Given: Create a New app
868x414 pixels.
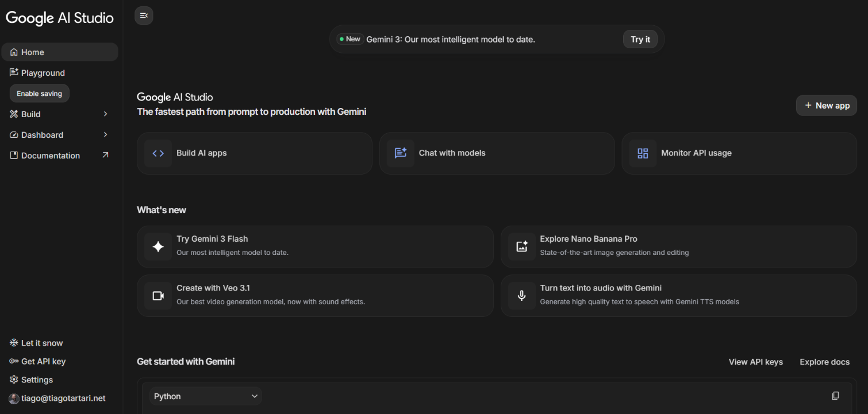Looking at the screenshot, I should [x=826, y=105].
